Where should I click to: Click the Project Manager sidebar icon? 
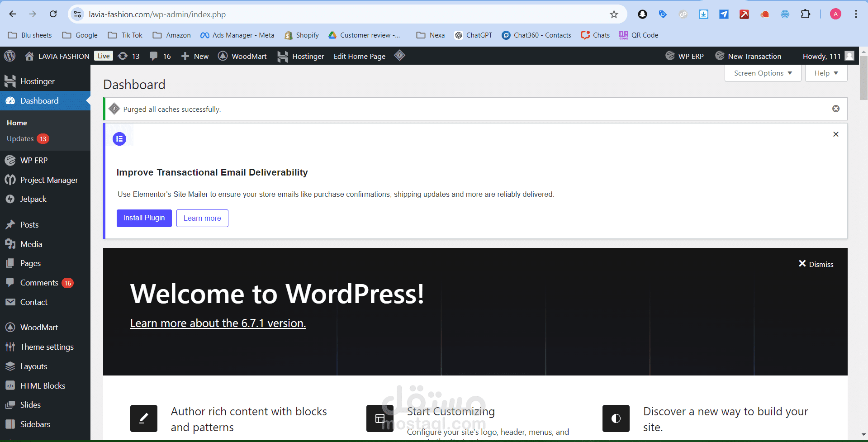click(x=10, y=180)
